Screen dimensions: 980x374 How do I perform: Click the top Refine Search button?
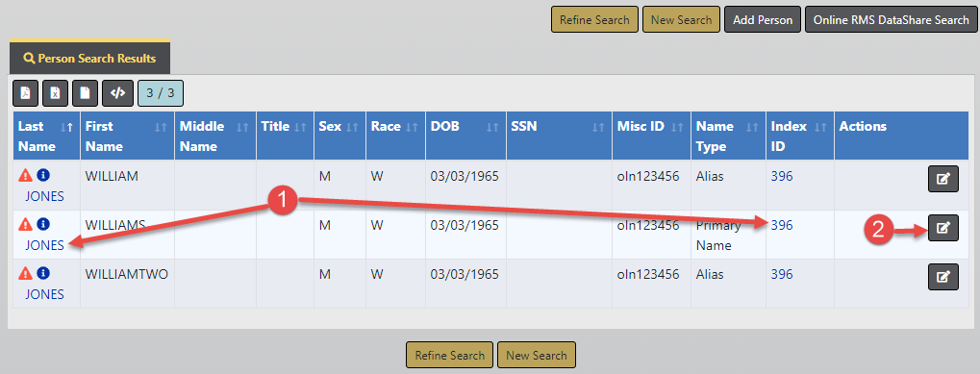594,20
